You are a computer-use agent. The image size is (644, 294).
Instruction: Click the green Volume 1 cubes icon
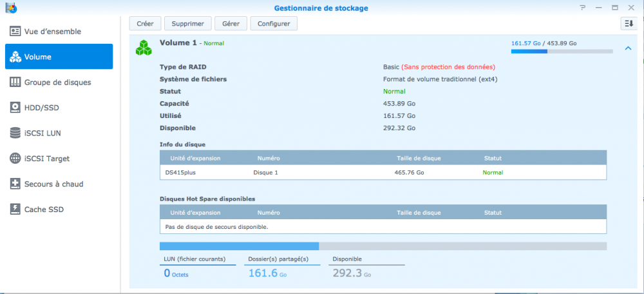click(x=144, y=48)
